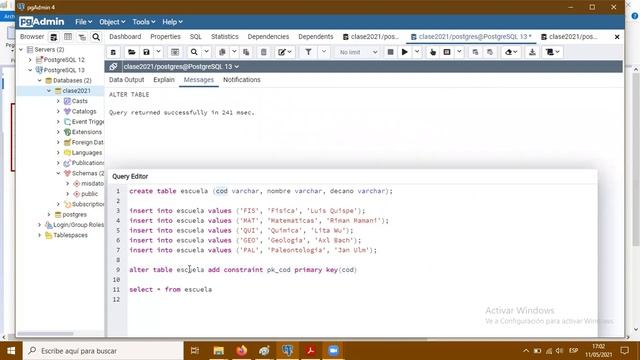Image resolution: width=640 pixels, height=360 pixels.
Task: Open File Explorer from the taskbar
Action: click(219, 351)
